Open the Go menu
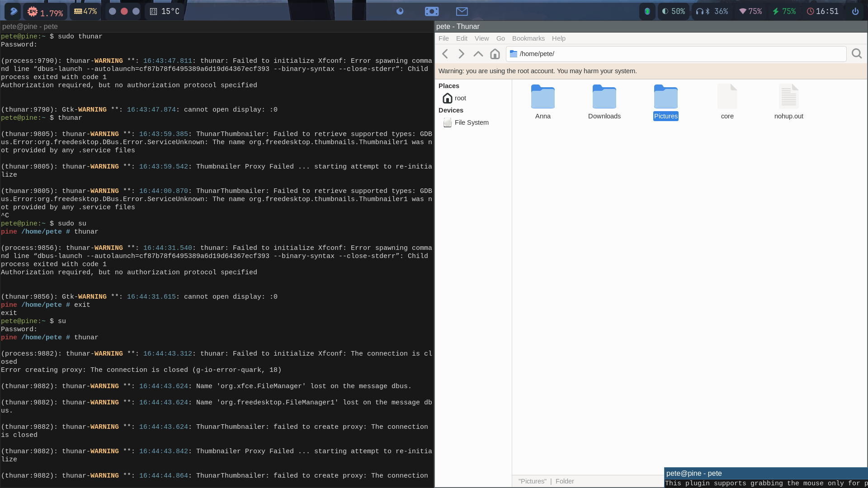Screen dimensions: 868x488 [x=500, y=38]
